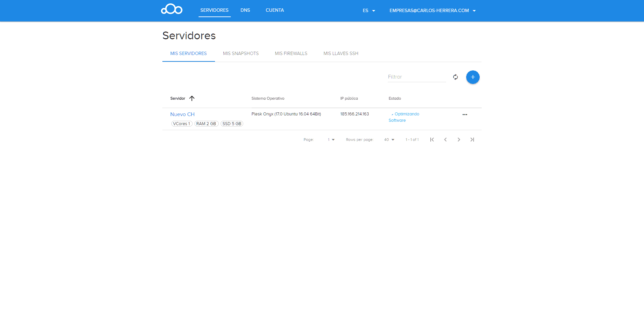Open the Nuevo CH server link
Image resolution: width=644 pixels, height=309 pixels.
pos(182,114)
